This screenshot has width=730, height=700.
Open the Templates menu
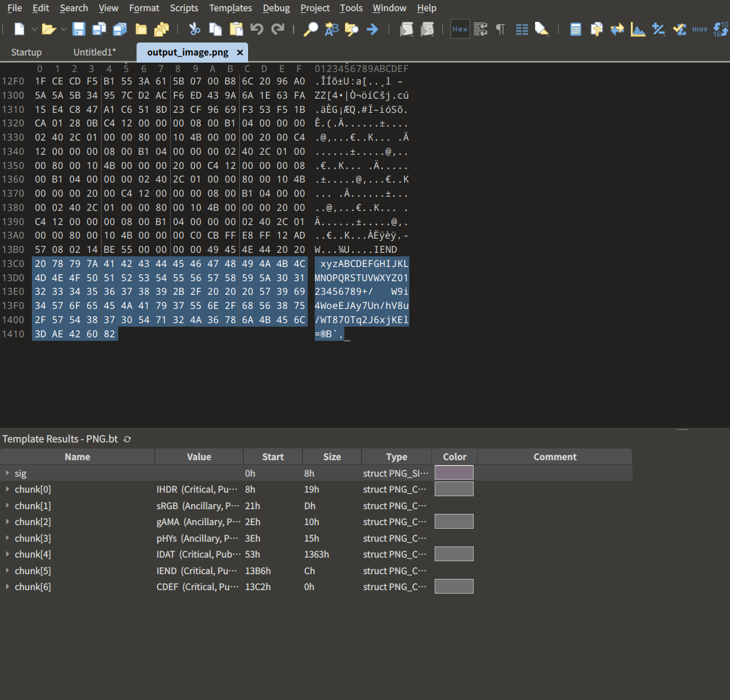pyautogui.click(x=230, y=8)
